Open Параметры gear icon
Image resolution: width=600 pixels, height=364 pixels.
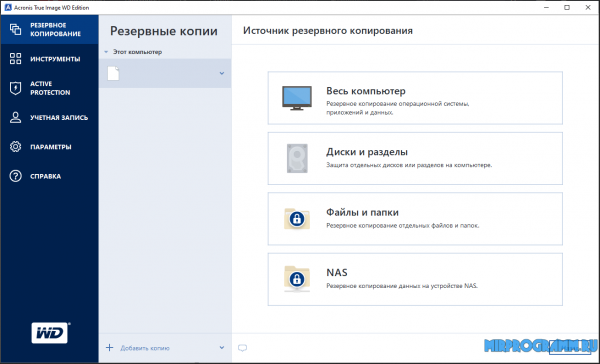(15, 147)
